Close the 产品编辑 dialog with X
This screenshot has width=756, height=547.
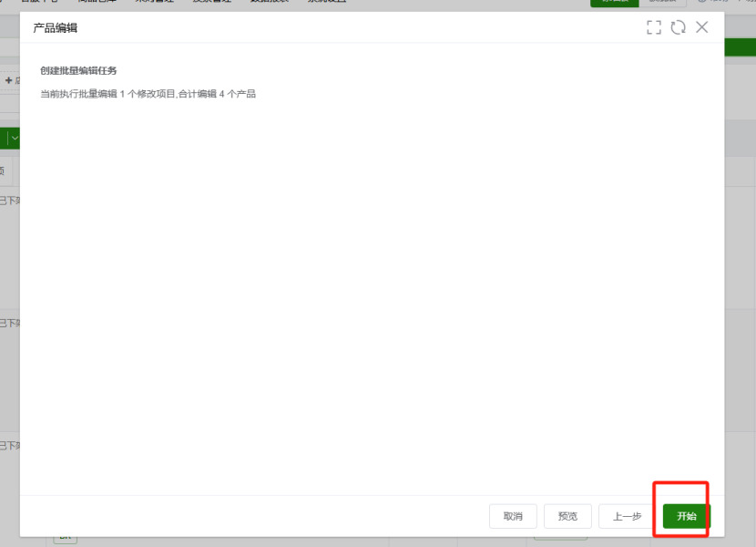coord(702,27)
